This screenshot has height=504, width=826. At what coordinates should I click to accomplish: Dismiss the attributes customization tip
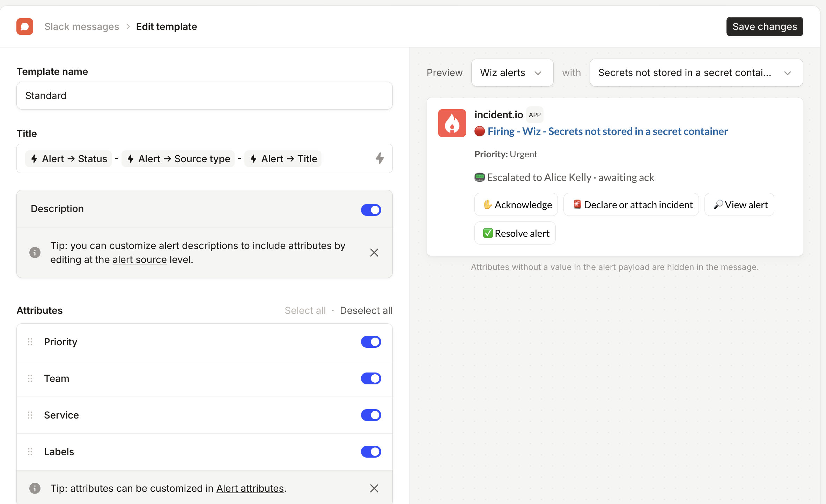coord(374,488)
